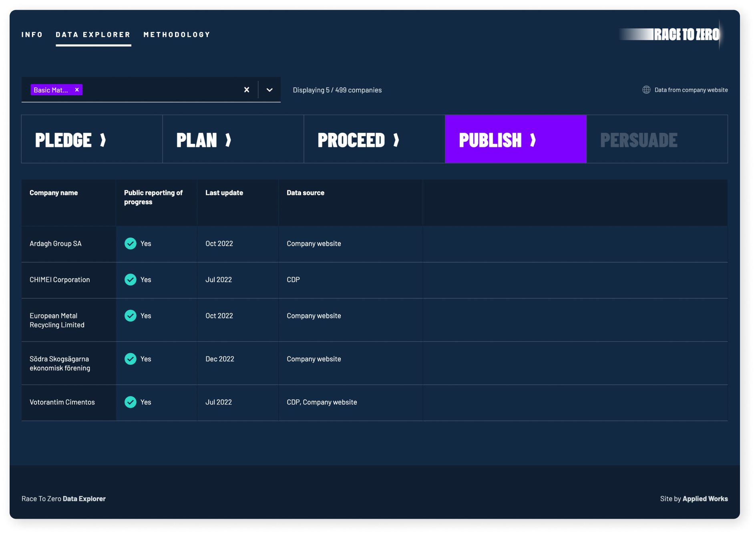Screen dimensions: 756x535
Task: Open the METHODOLOGY tab
Action: coord(177,34)
